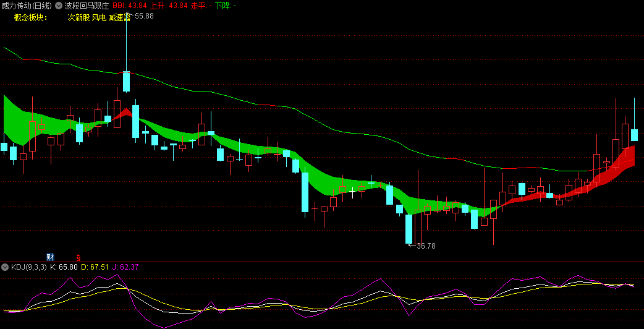Click the blue 财 financial marker icon
Viewport: 644px width, 329px height.
pyautogui.click(x=51, y=257)
